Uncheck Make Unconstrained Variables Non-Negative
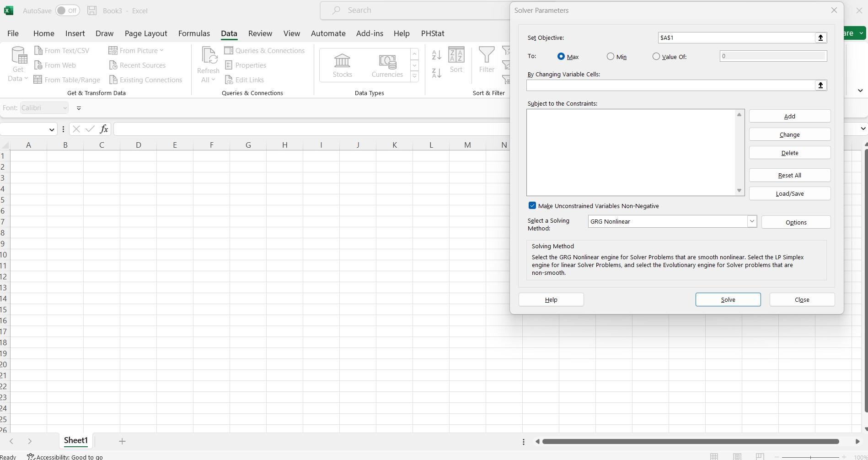Image resolution: width=868 pixels, height=460 pixels. [x=532, y=205]
